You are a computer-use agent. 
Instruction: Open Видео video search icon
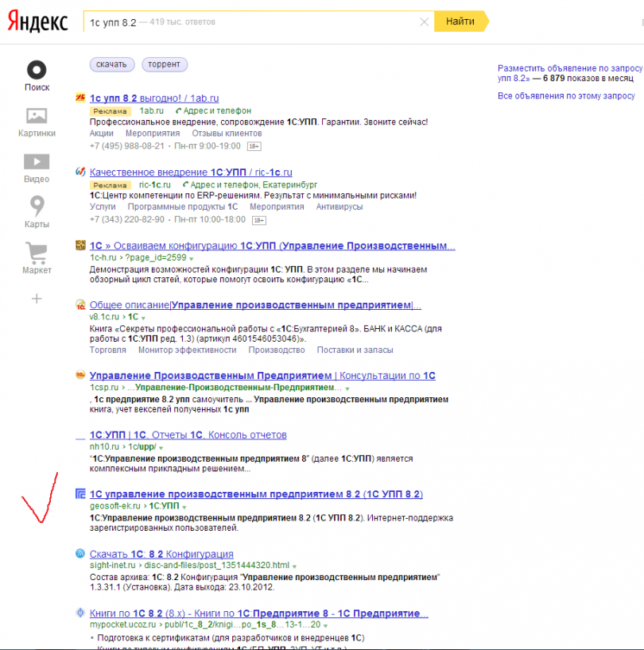click(37, 161)
